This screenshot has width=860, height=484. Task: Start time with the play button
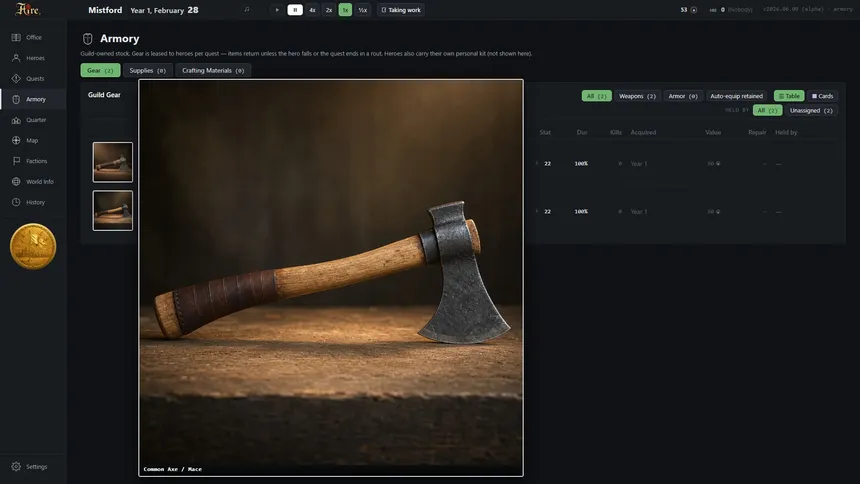pos(277,10)
